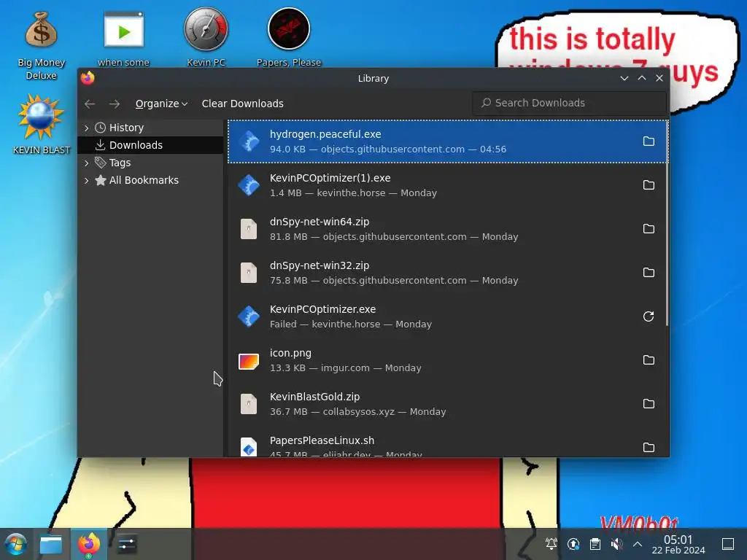The height and width of the screenshot is (560, 747).
Task: Click the dnSpy-net-win32.zip archive icon
Action: (249, 273)
